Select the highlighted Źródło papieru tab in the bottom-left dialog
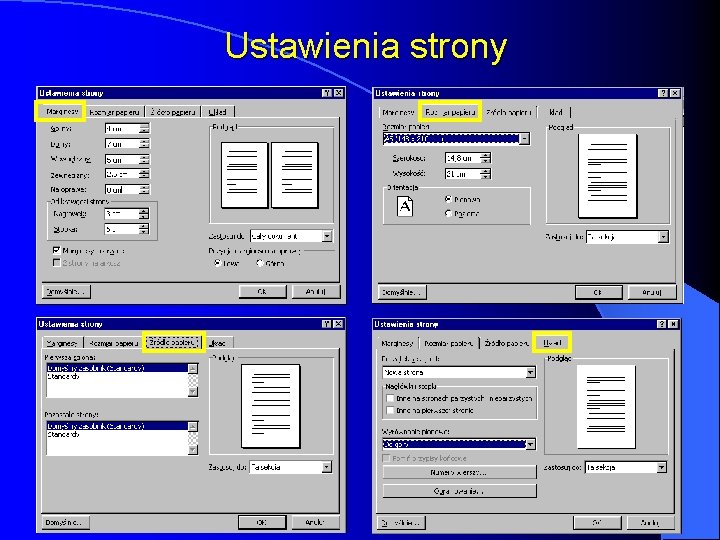 [173, 342]
